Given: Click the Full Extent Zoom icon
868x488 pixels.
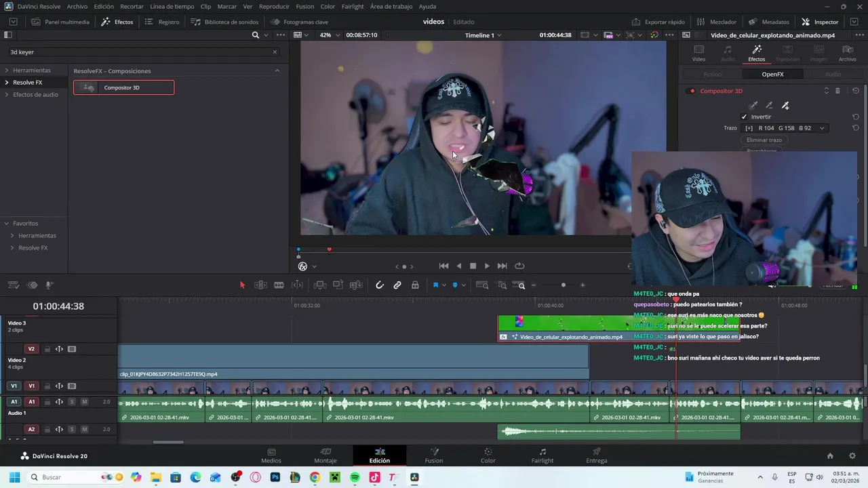Looking at the screenshot, I should click(482, 285).
